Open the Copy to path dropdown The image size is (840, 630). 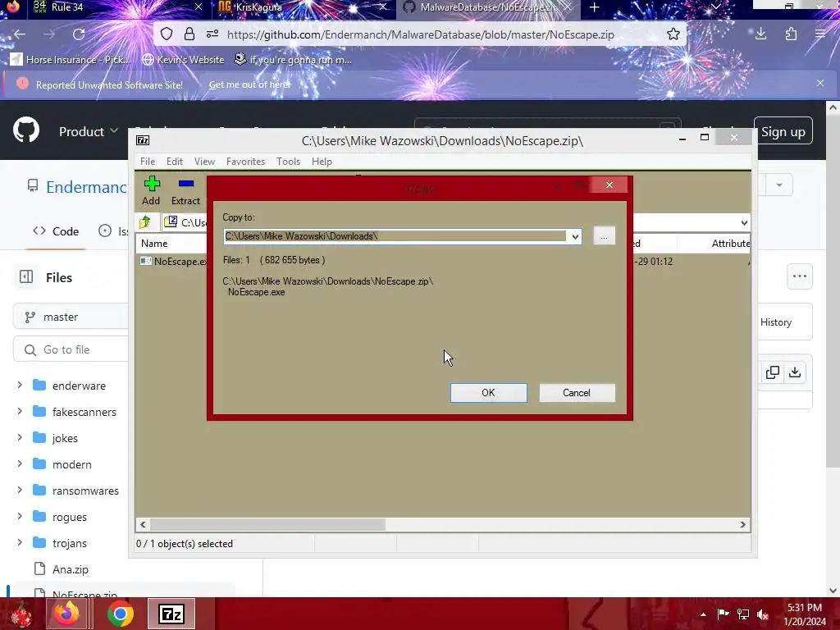tap(574, 236)
